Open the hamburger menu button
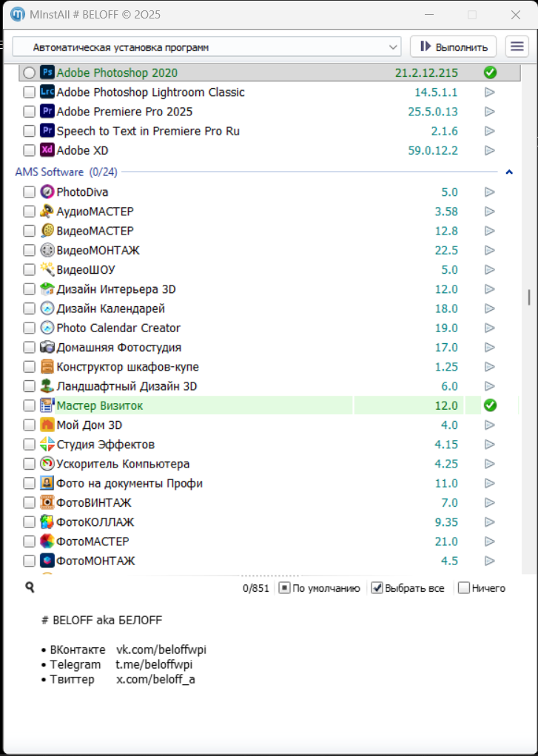The height and width of the screenshot is (756, 538). 517,47
